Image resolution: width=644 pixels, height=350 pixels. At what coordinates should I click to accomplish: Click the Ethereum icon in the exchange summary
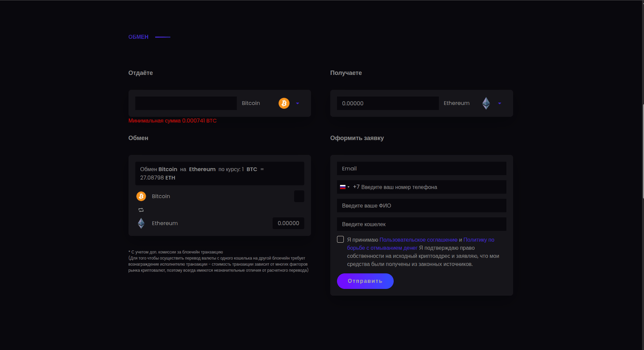pyautogui.click(x=141, y=223)
